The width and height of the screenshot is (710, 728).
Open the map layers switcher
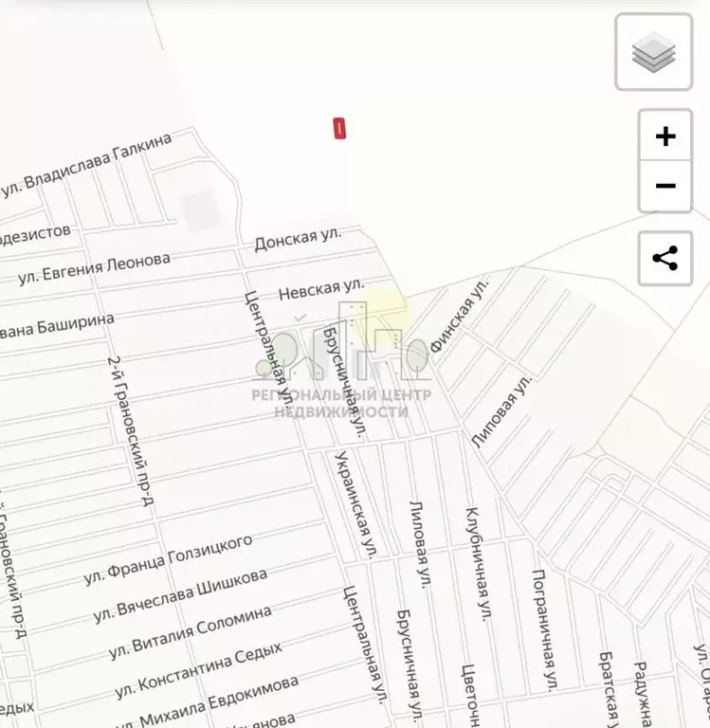[x=653, y=52]
